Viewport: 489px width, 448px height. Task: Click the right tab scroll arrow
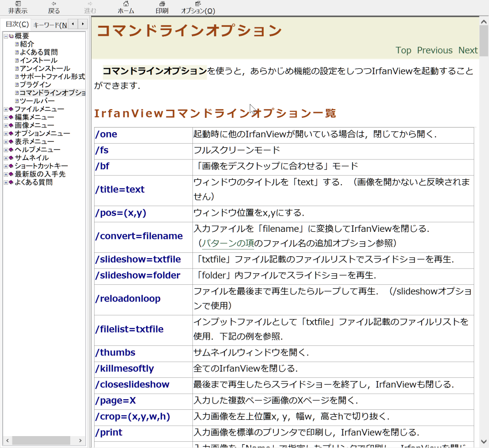pos(83,24)
